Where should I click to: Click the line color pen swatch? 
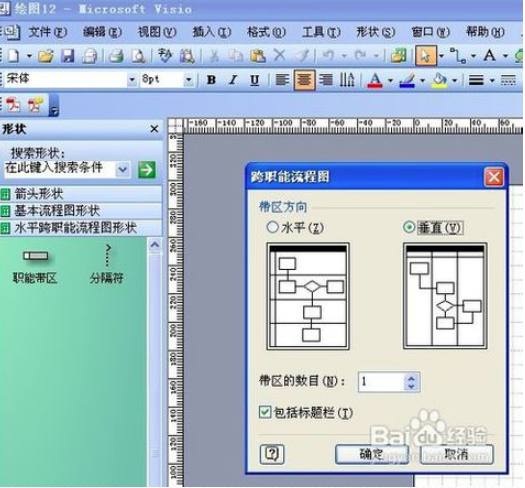(x=407, y=80)
